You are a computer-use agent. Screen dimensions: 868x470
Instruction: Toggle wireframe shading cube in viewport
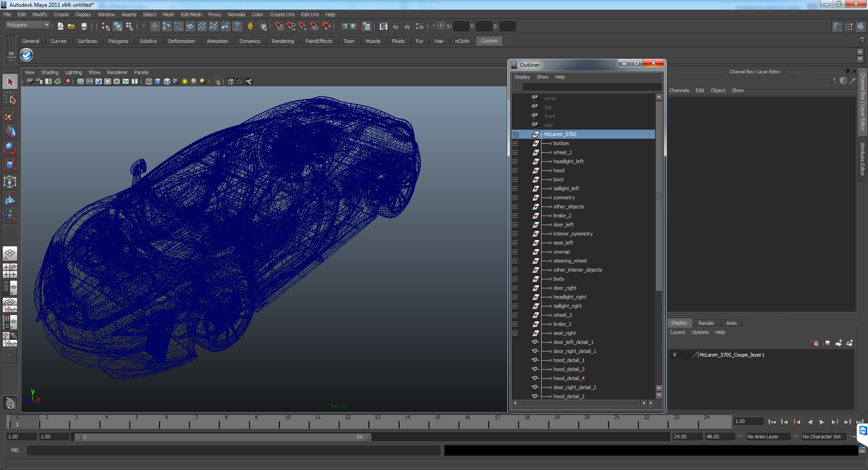149,81
